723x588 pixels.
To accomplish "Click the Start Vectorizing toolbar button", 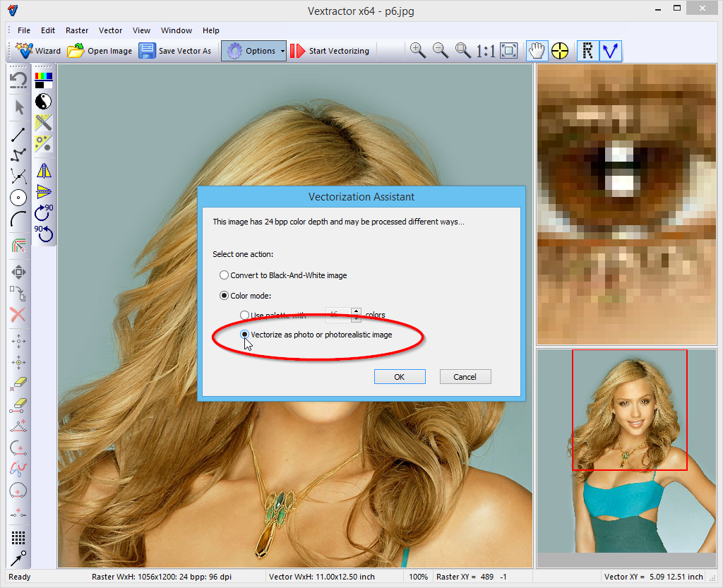I will pyautogui.click(x=330, y=51).
